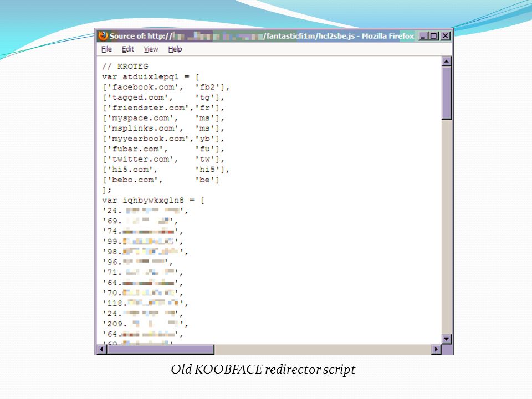Open the File menu
Screen dimensions: 532x399
(106, 49)
